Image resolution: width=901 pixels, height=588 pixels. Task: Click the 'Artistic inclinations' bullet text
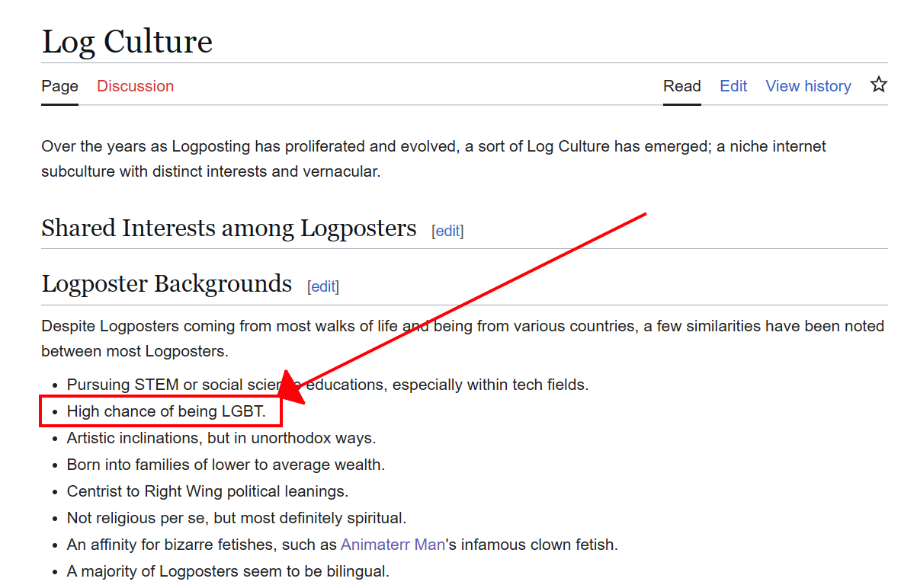(x=221, y=437)
